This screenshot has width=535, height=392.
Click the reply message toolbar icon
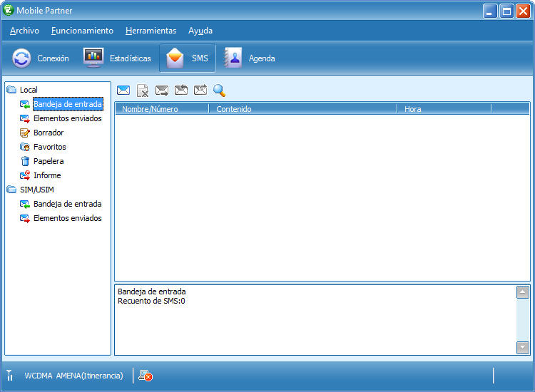point(181,91)
